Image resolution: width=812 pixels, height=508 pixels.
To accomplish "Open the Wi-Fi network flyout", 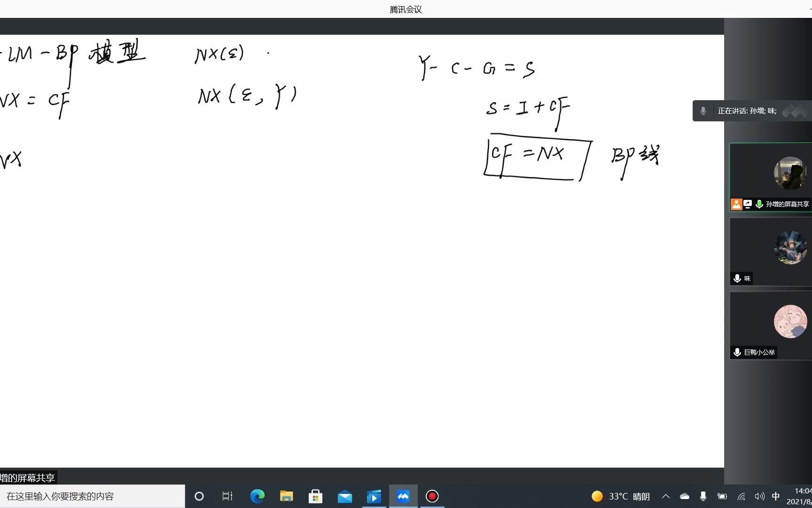I will (741, 496).
